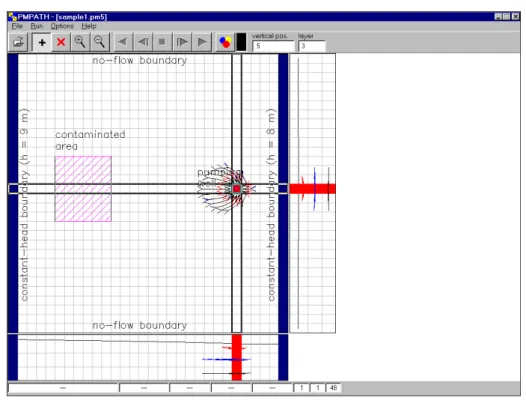Open the particle color circles tool

coord(225,42)
